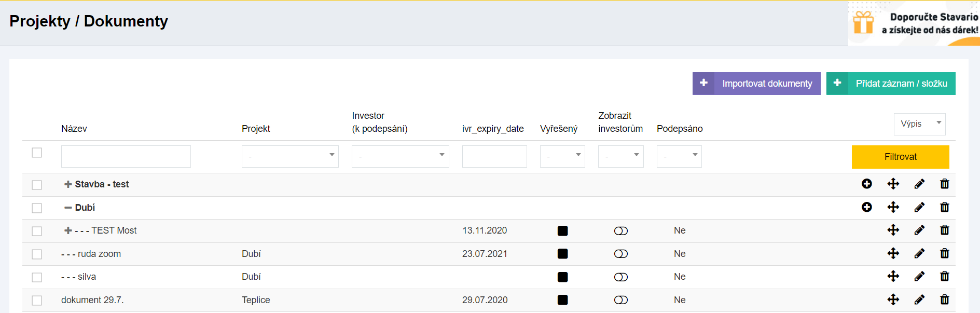Click the move icon in the Dubí row

click(893, 207)
